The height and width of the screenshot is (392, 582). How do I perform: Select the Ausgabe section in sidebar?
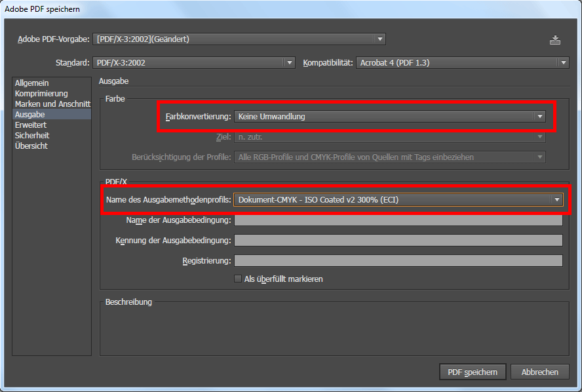click(30, 115)
